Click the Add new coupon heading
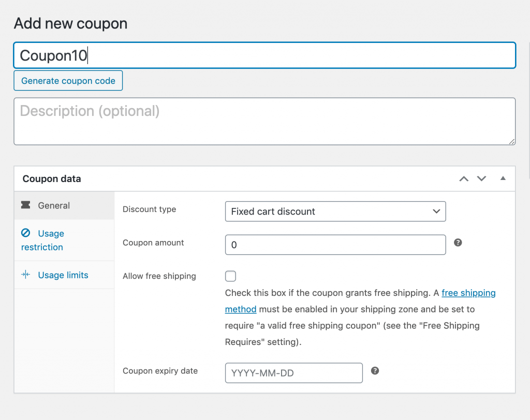This screenshot has height=420, width=530. [70, 24]
